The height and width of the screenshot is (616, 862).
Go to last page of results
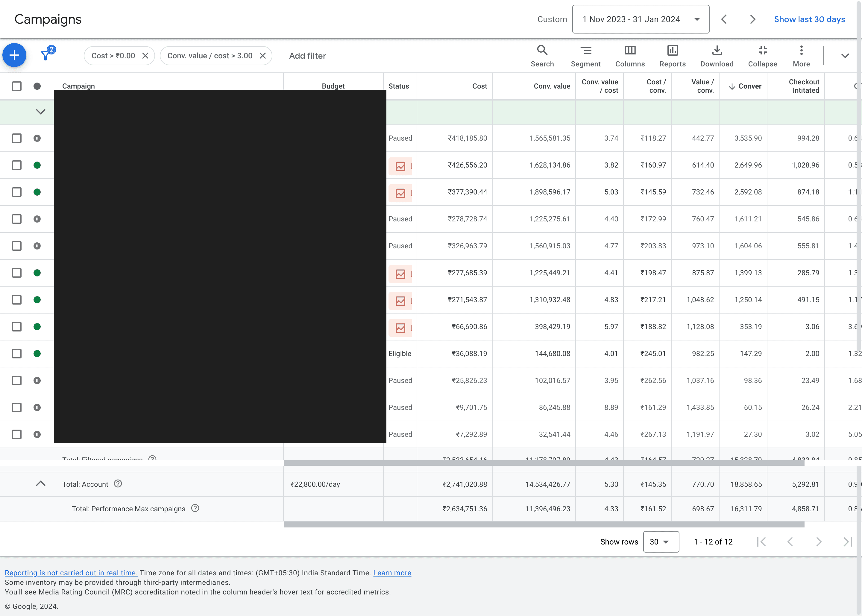(x=848, y=542)
